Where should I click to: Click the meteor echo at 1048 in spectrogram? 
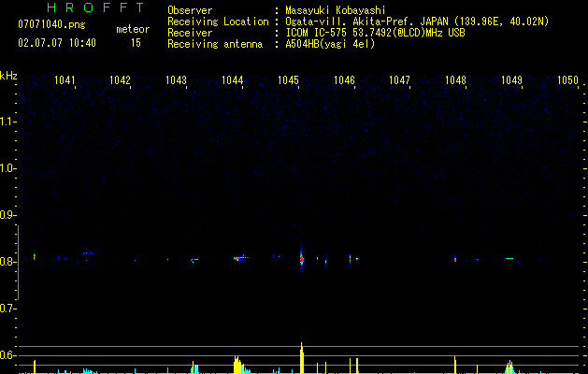tap(455, 259)
